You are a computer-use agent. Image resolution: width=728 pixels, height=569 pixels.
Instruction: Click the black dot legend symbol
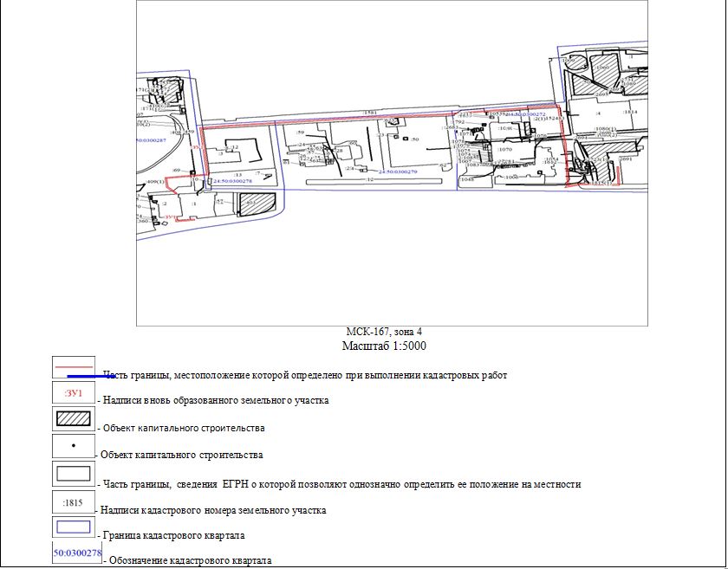(x=74, y=447)
